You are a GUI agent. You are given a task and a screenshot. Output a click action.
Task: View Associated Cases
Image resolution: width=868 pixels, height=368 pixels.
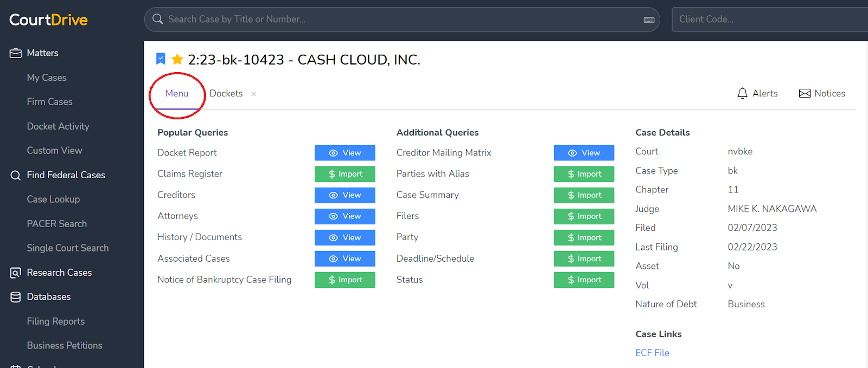pos(345,259)
